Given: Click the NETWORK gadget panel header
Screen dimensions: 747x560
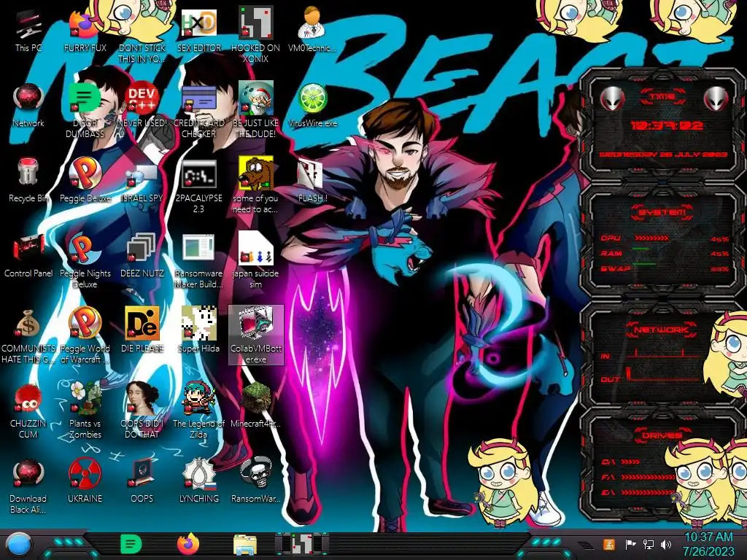Looking at the screenshot, I should point(662,330).
